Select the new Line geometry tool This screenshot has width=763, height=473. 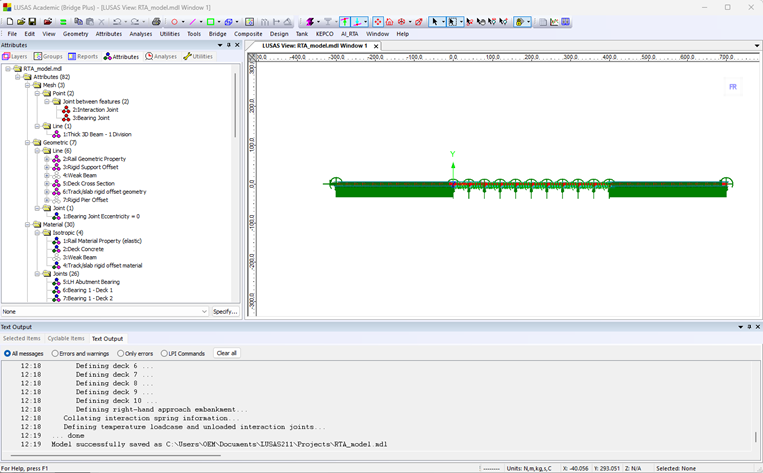point(193,21)
